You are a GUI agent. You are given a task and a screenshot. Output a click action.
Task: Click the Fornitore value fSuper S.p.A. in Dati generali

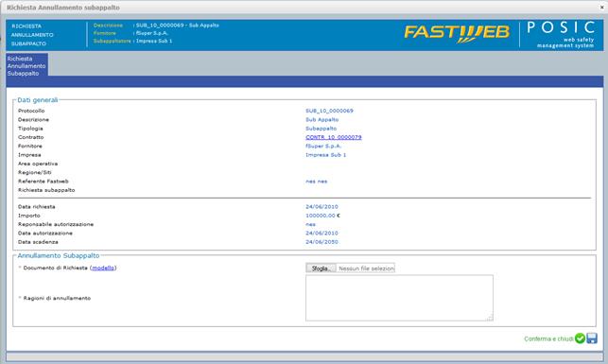323,147
